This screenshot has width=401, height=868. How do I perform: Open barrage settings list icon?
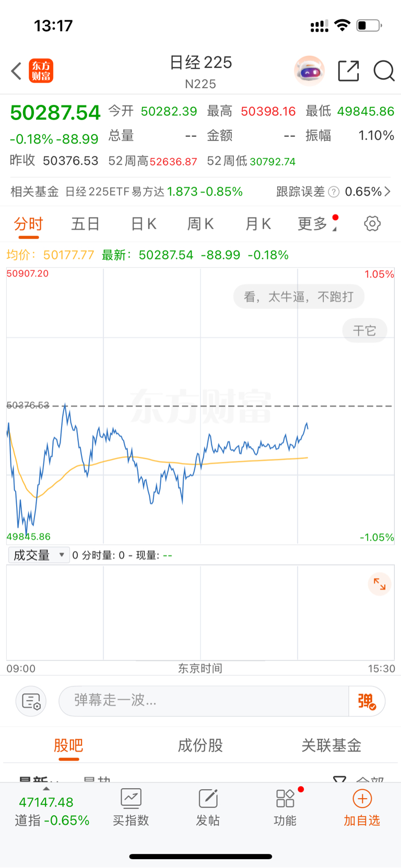coord(31,701)
